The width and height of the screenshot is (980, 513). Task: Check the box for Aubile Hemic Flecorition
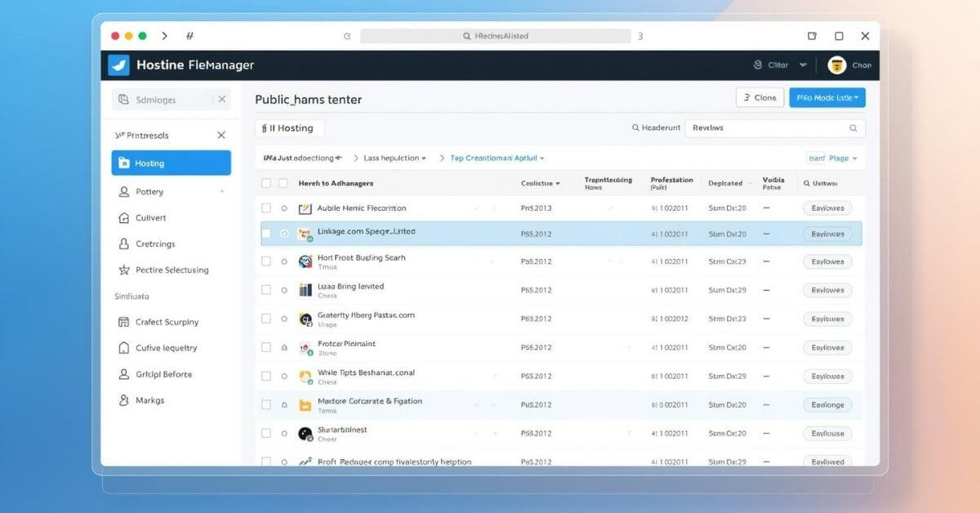(266, 208)
